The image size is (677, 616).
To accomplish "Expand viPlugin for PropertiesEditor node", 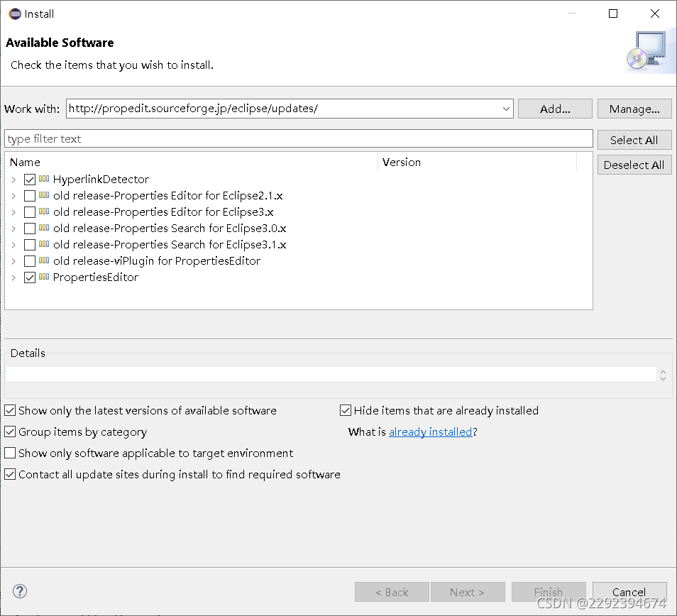I will coord(13,262).
